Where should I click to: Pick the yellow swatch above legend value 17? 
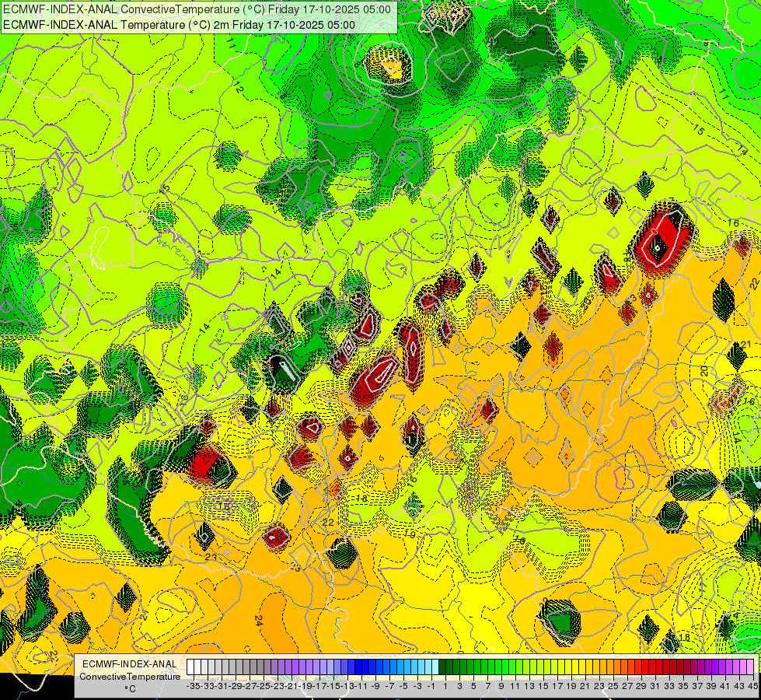(x=554, y=667)
